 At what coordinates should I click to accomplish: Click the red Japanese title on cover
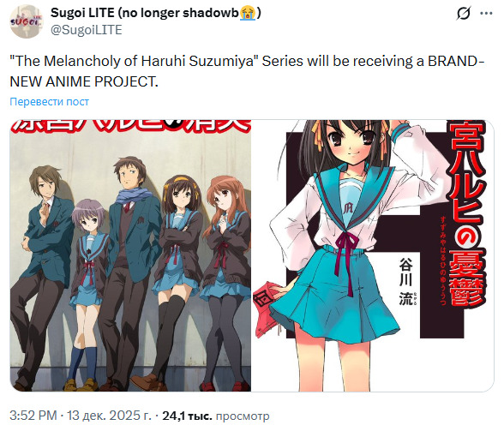click(x=466, y=213)
